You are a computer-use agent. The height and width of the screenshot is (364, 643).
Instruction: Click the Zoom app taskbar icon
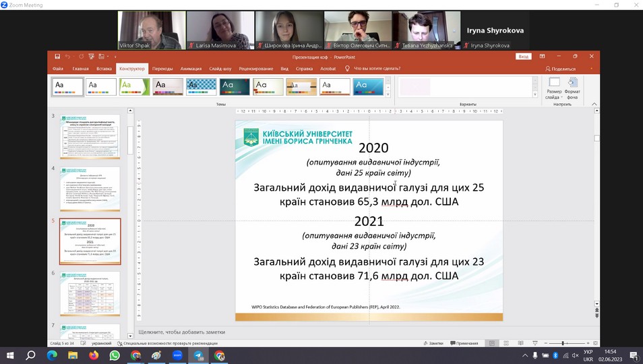point(177,355)
